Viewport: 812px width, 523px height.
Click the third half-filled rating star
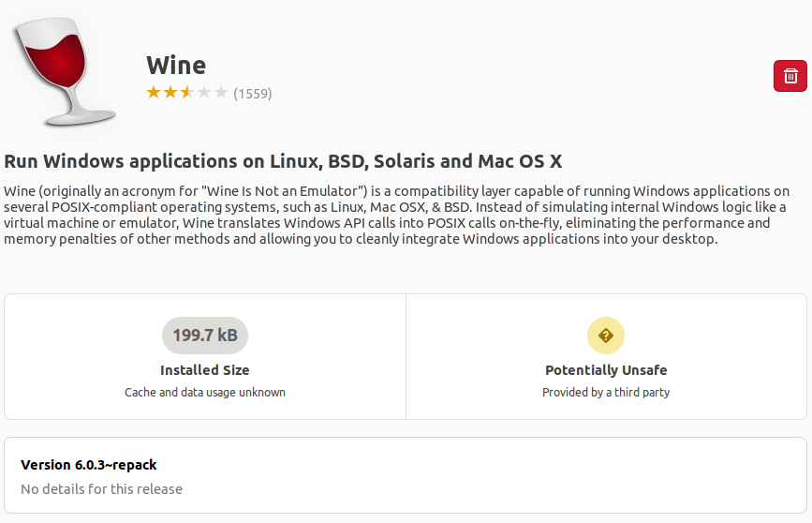tap(186, 93)
